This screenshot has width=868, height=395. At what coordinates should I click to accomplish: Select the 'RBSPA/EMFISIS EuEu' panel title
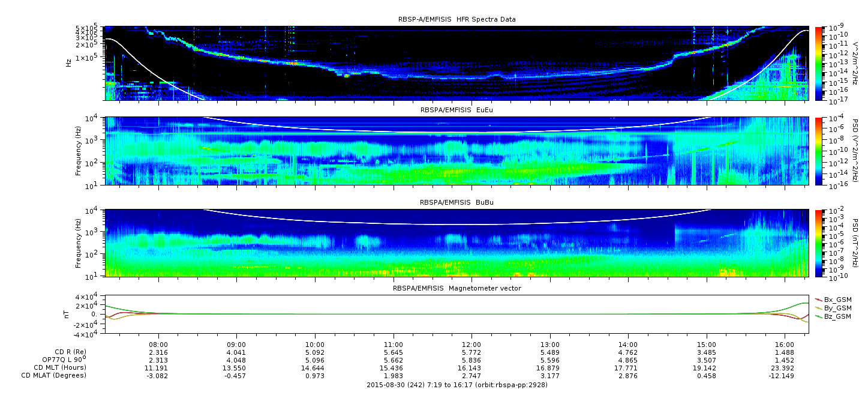pos(456,110)
